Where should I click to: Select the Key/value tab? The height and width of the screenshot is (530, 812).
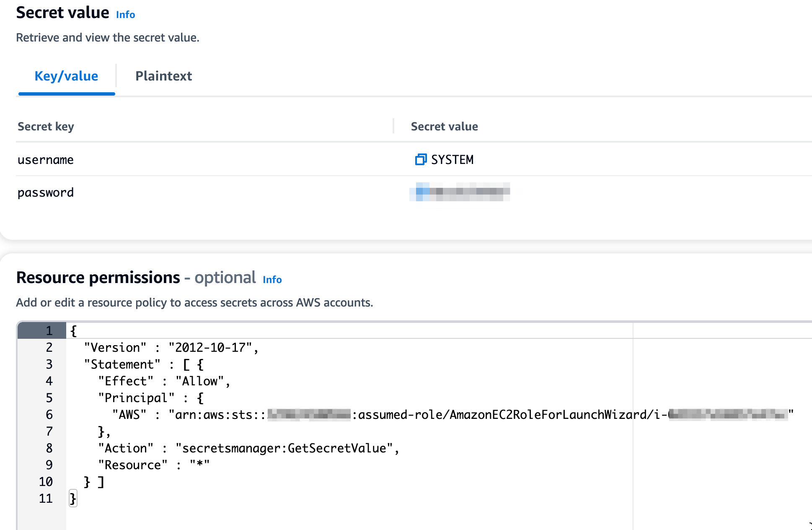(x=66, y=76)
